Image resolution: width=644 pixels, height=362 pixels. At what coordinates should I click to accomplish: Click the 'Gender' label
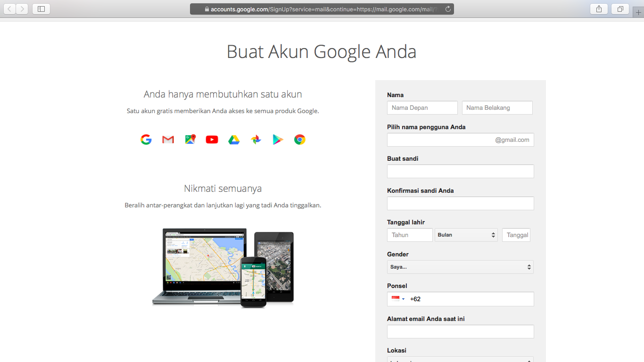click(x=398, y=254)
